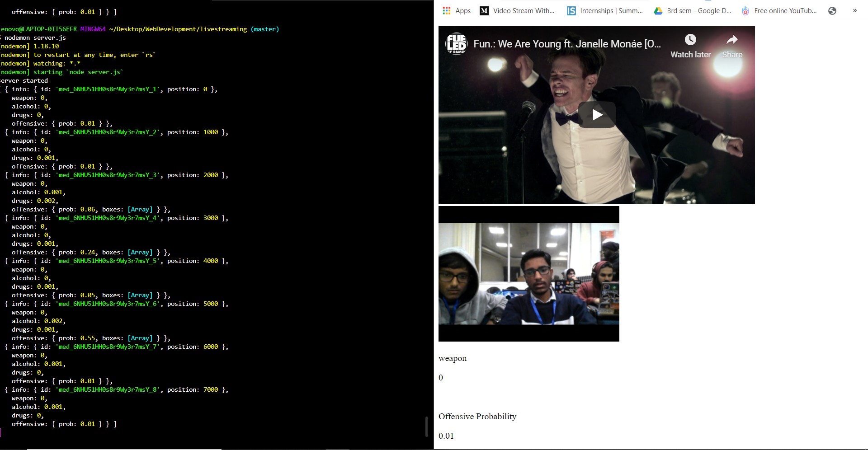Click the Apps grid icon on the bookmarks bar
Image resolution: width=868 pixels, height=450 pixels.
point(446,10)
